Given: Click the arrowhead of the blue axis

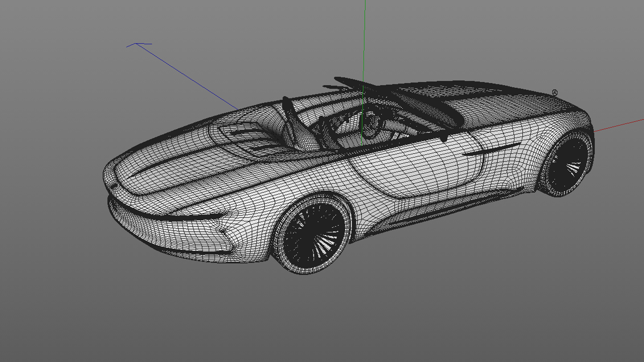Looking at the screenshot, I should coord(136,44).
